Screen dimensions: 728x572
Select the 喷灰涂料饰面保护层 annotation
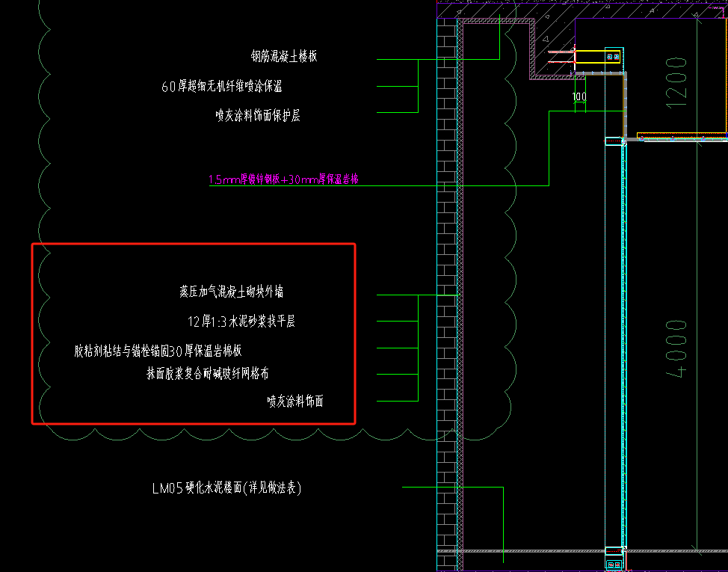258,116
